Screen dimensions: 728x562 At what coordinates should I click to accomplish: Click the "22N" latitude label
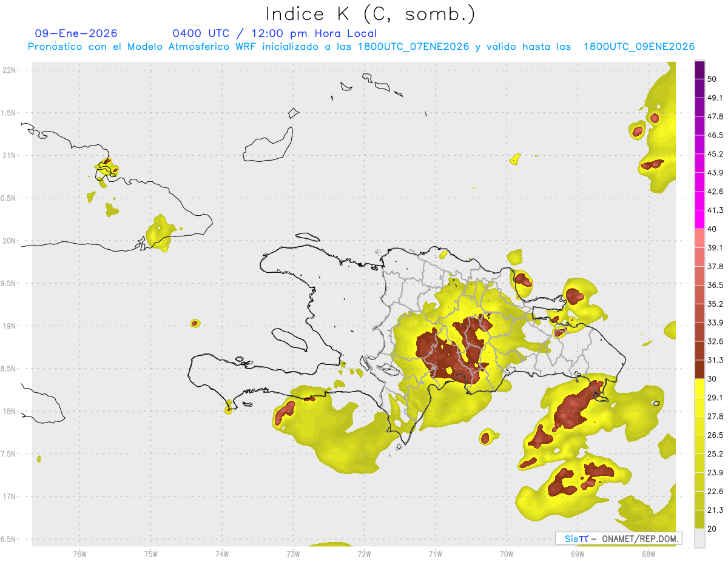[x=10, y=70]
